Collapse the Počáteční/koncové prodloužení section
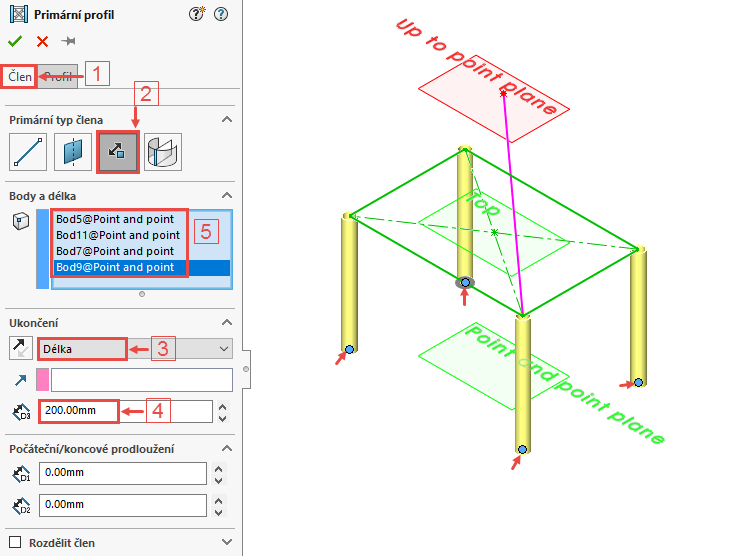750x556 pixels. point(227,448)
